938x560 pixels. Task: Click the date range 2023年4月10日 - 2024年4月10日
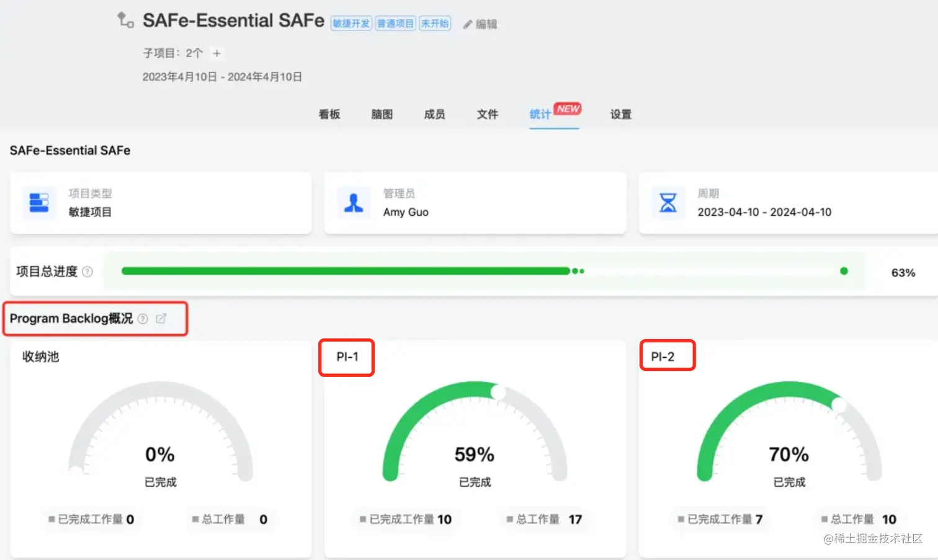[x=222, y=77]
